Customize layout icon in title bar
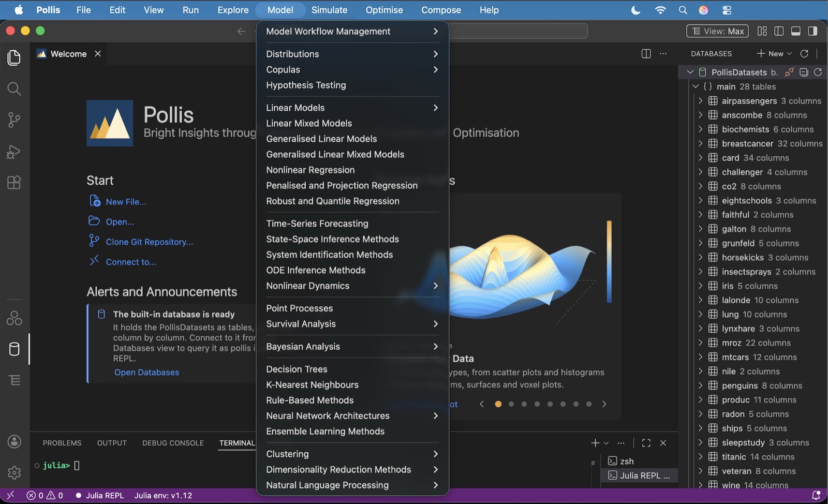 point(762,31)
